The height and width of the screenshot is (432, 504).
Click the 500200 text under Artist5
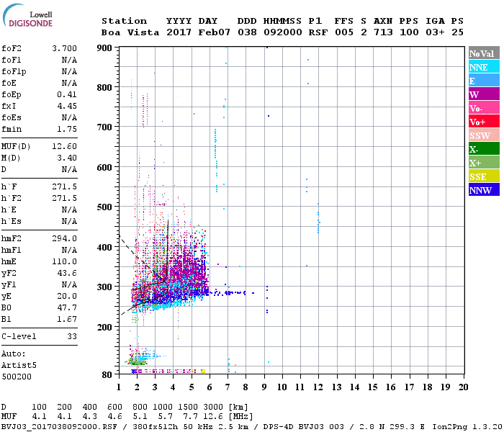point(17,377)
